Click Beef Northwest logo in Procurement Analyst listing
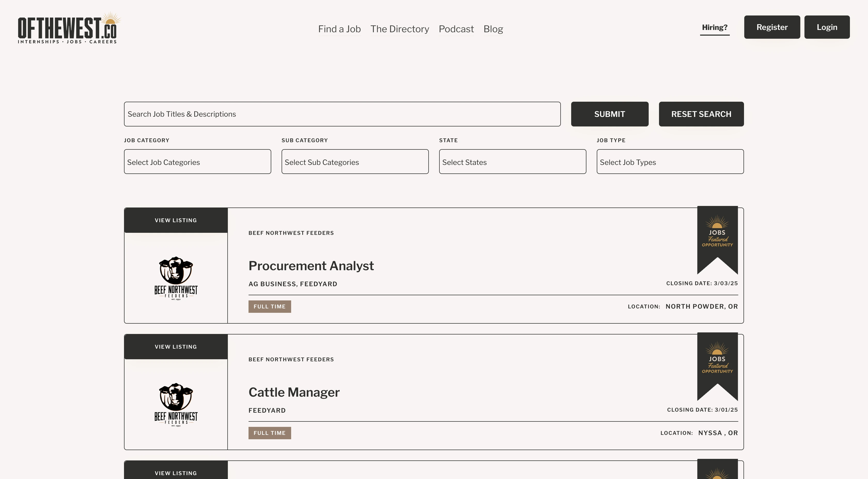This screenshot has height=479, width=868. 176,278
